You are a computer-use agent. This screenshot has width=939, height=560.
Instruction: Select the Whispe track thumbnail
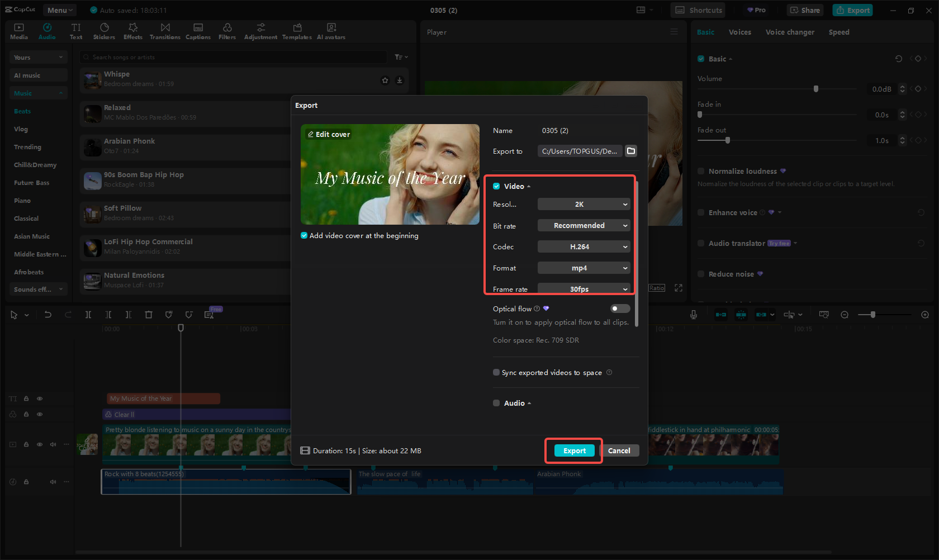(91, 80)
